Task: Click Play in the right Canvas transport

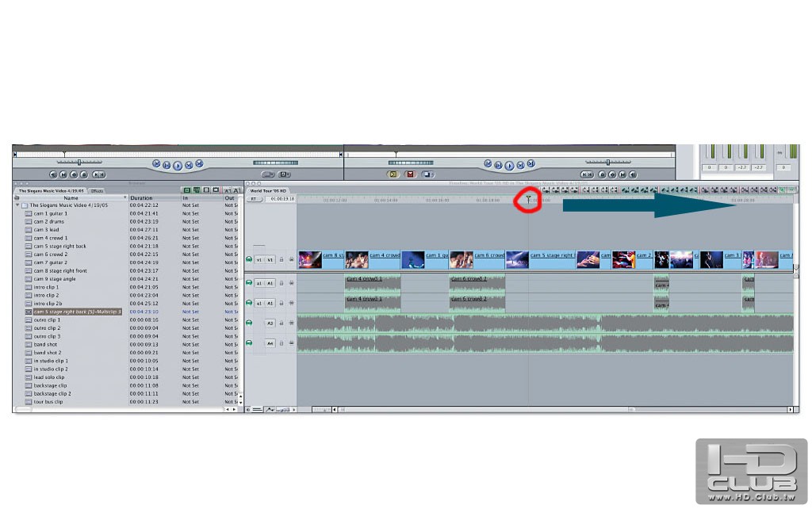Action: (x=509, y=166)
